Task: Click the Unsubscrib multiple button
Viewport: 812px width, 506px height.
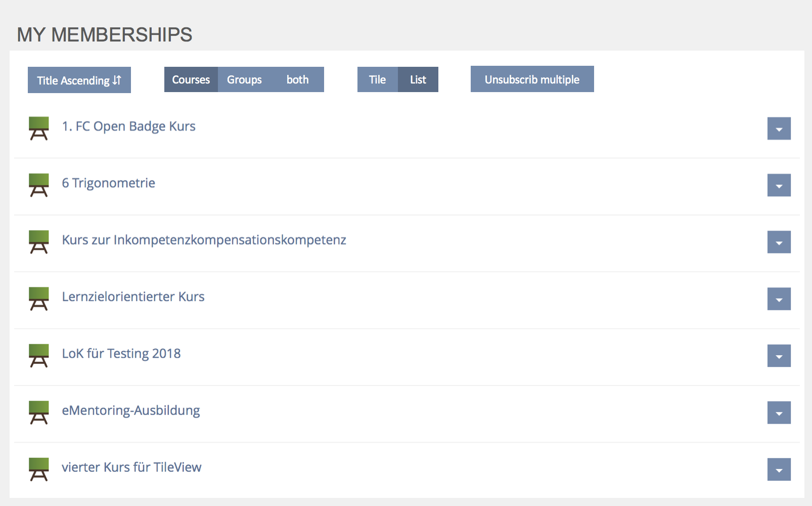Action: [532, 79]
